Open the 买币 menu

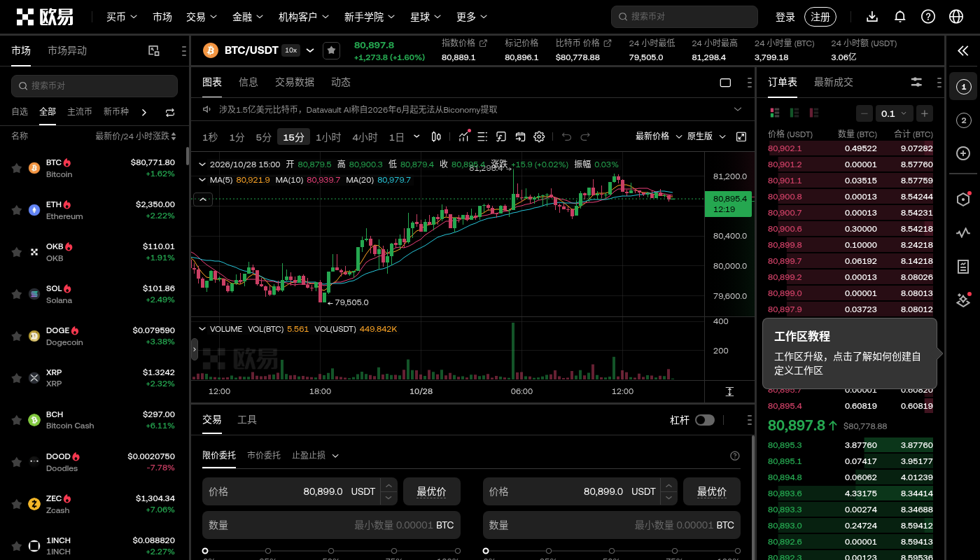(x=122, y=17)
